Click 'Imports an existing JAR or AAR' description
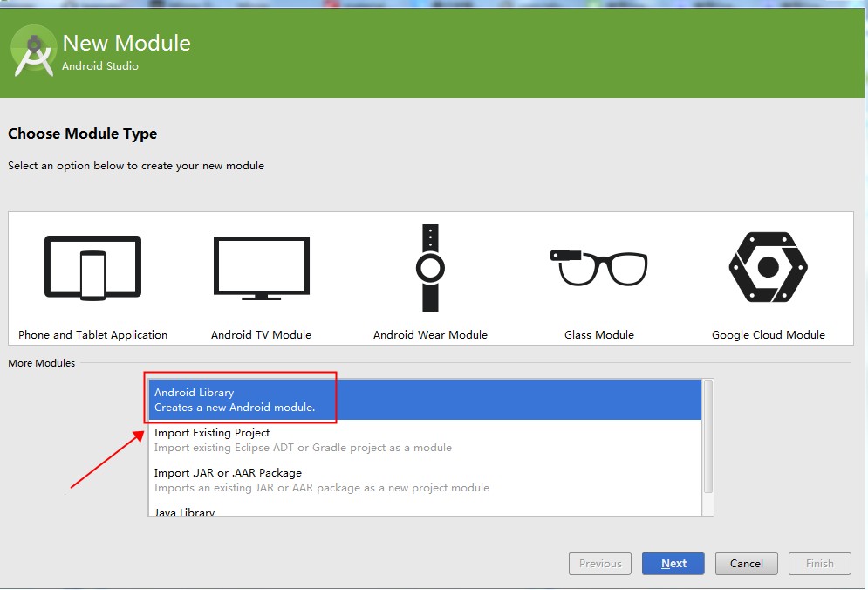Screen dimensions: 868x590 [x=322, y=488]
